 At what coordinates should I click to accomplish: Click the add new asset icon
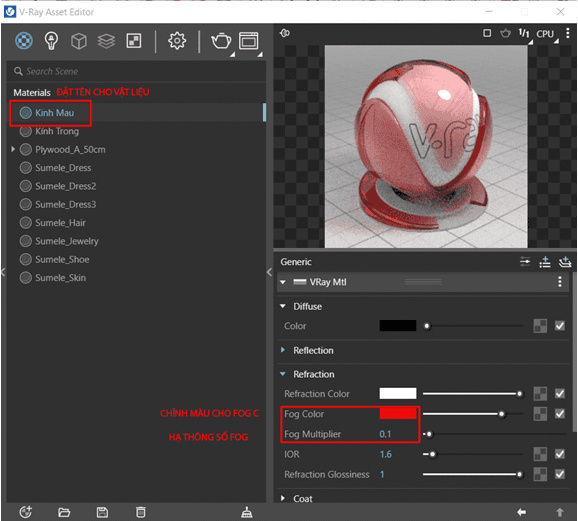25,512
